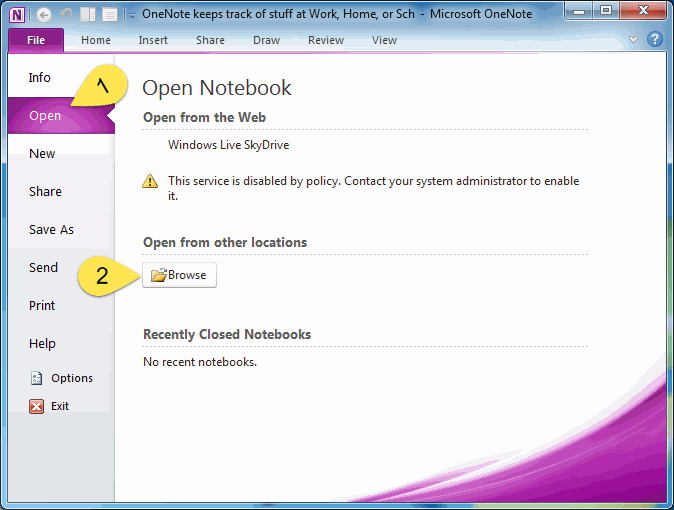Click the 'No recent notebooks.' text
Screen dimensions: 674x510
[x=200, y=362]
